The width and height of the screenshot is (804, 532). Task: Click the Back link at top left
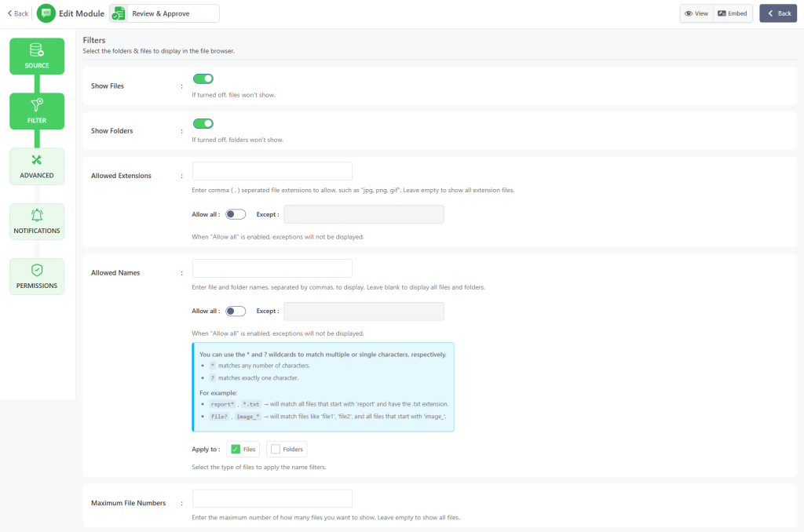(17, 13)
